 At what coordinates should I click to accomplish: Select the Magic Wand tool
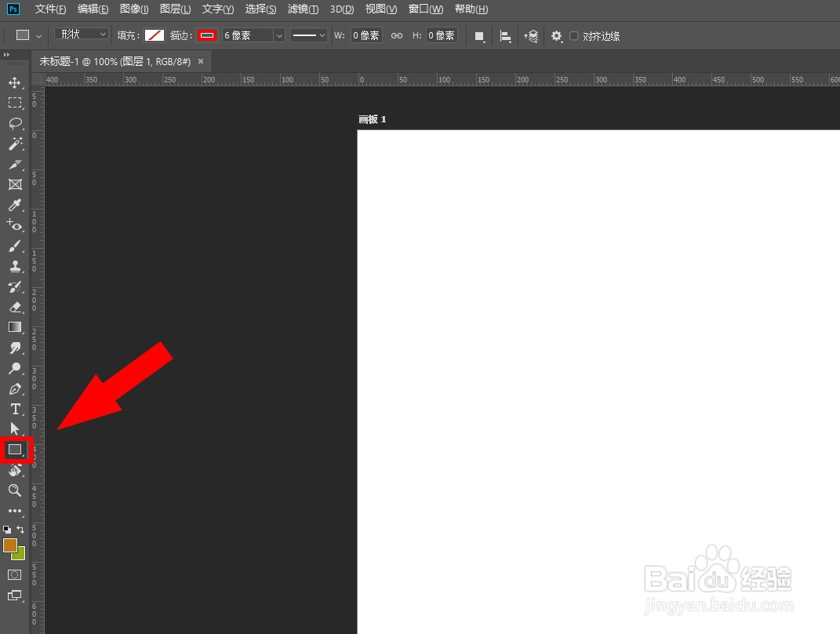click(14, 144)
